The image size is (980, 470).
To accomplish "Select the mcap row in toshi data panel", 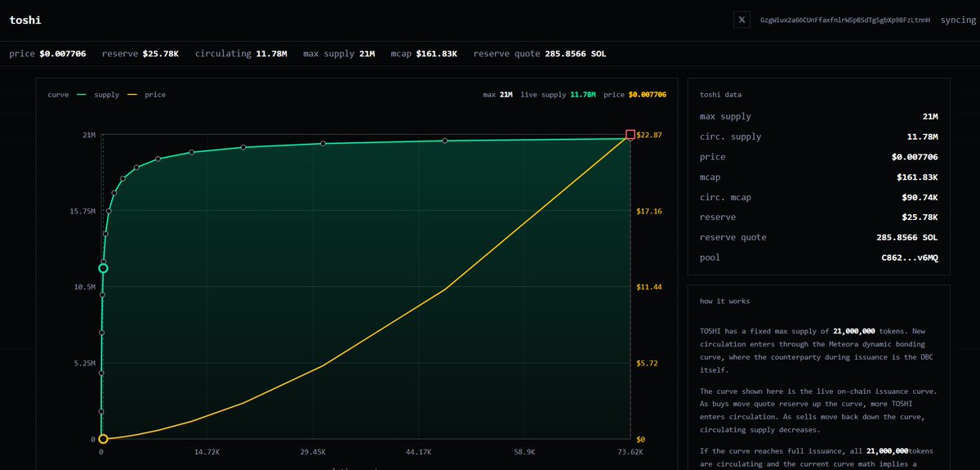I will [x=819, y=177].
